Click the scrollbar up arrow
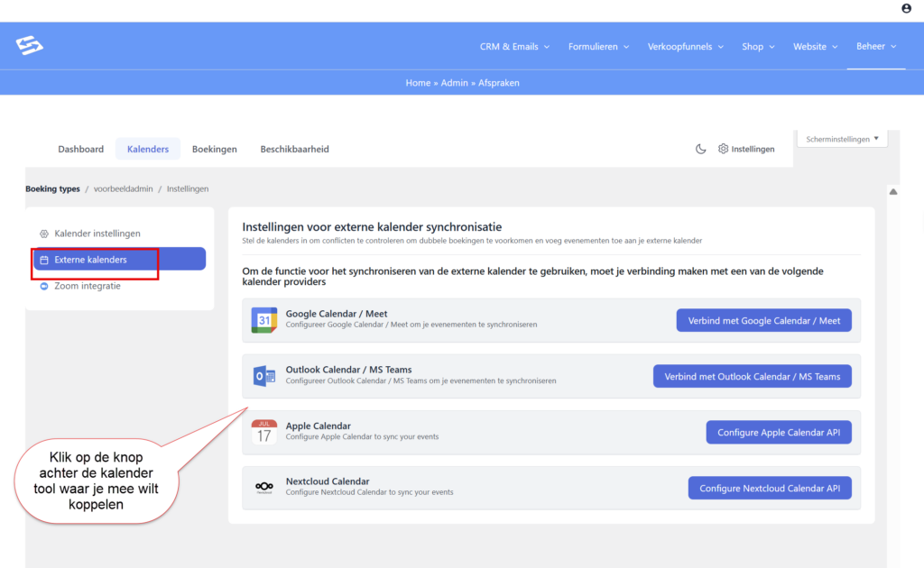Viewport: 924px width, 568px height. tap(893, 192)
